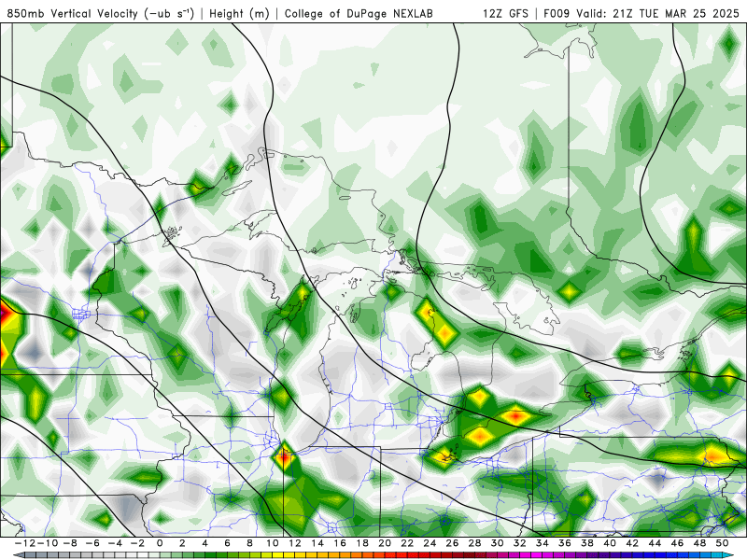Screen dimensions: 747x560
Task: Click the "18" color scale label
Action: 362,543
